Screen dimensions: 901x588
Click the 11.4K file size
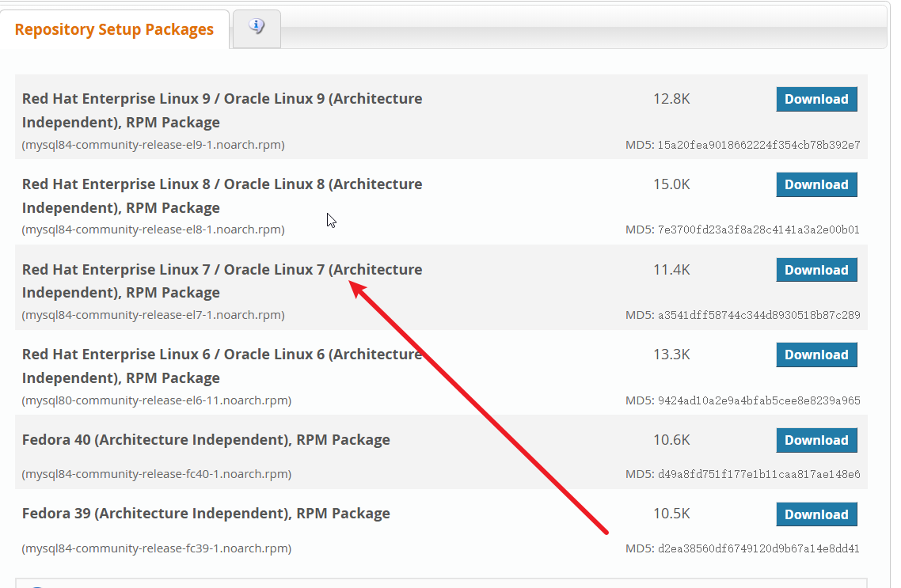[x=671, y=269]
